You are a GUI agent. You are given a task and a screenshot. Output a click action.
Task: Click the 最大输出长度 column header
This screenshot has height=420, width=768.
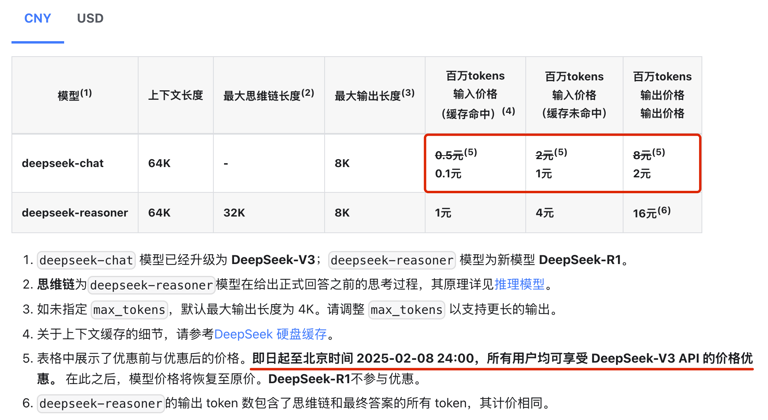click(x=374, y=95)
